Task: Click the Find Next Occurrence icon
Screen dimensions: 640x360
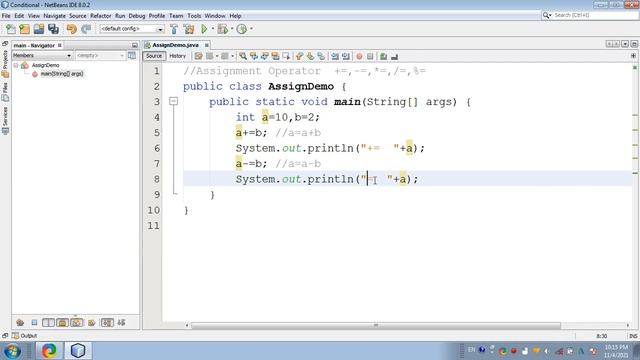Action: [264, 56]
